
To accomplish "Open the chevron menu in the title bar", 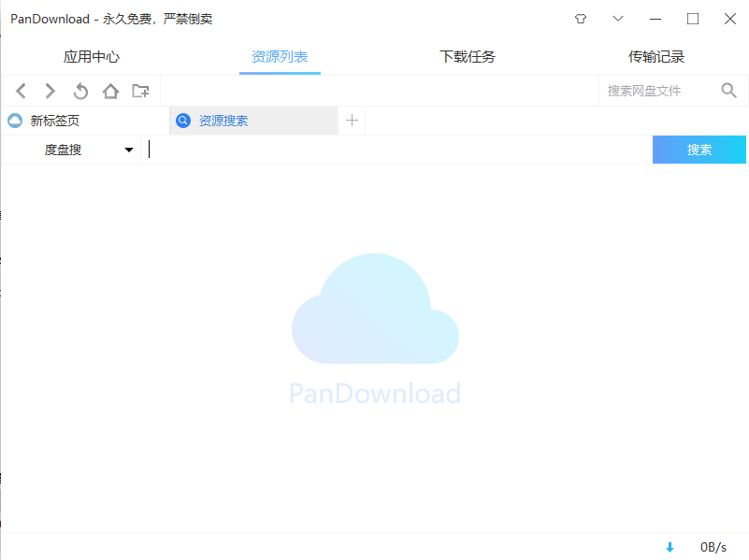I will [617, 19].
